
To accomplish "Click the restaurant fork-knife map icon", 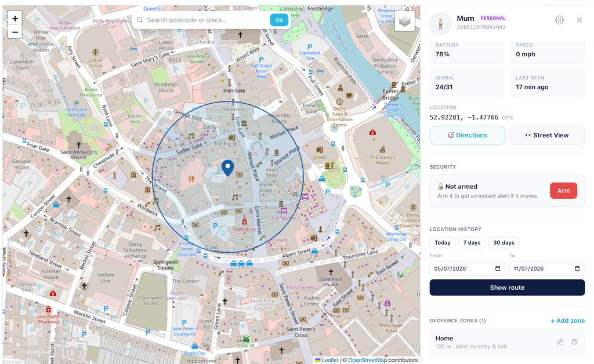I will pos(191,179).
